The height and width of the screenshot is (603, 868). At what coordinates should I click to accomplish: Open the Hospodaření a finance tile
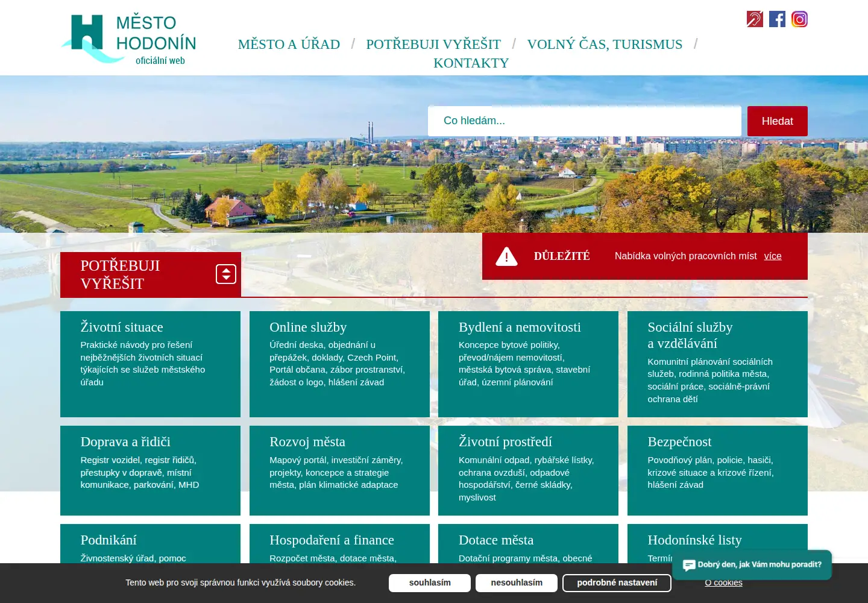coord(339,544)
